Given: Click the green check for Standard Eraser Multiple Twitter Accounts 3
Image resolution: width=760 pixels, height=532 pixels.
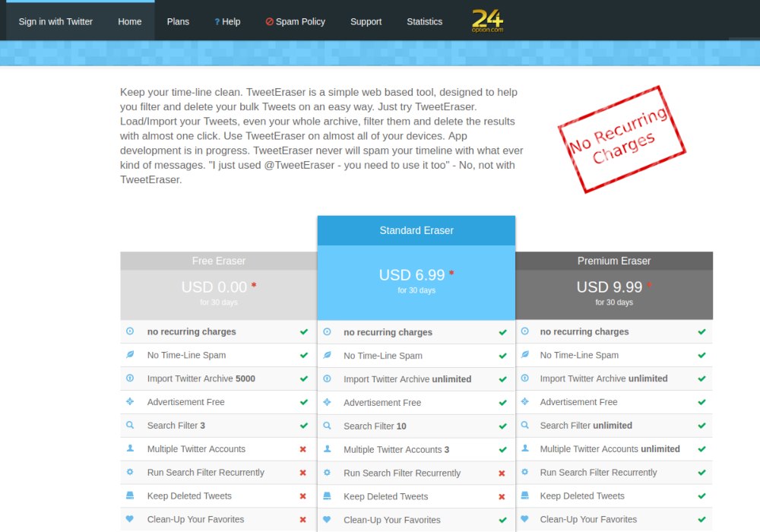Looking at the screenshot, I should [502, 450].
